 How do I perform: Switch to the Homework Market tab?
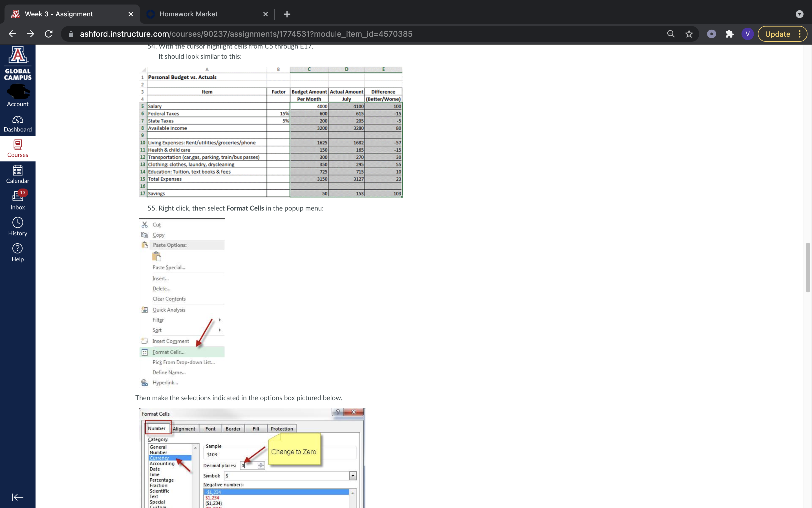pyautogui.click(x=207, y=14)
